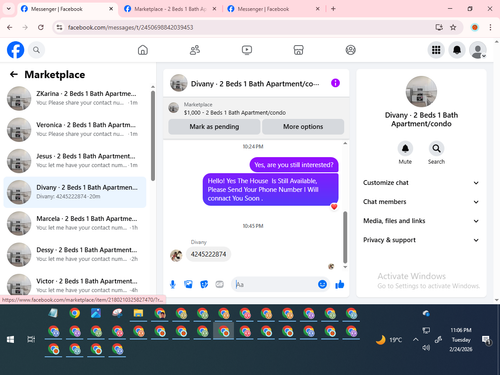Open Dessy conversation
The height and width of the screenshot is (375, 500).
click(x=75, y=254)
